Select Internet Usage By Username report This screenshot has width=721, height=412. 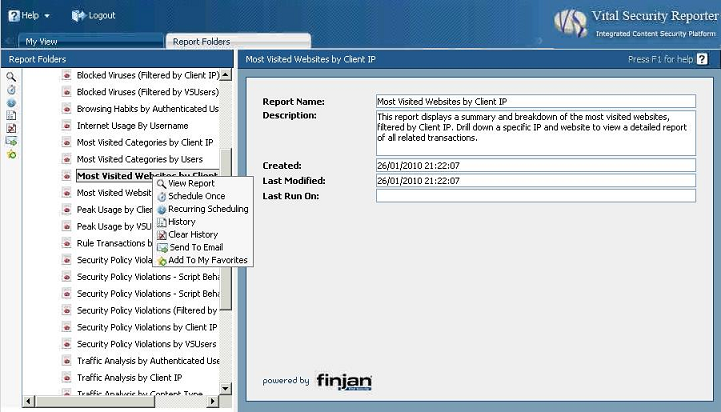click(132, 126)
